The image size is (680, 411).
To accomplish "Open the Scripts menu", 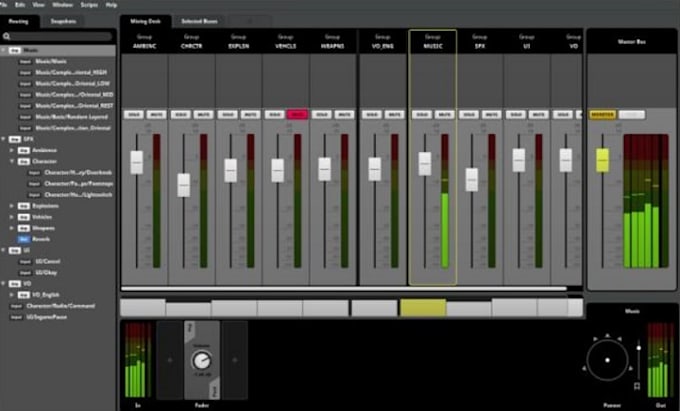I will 89,5.
